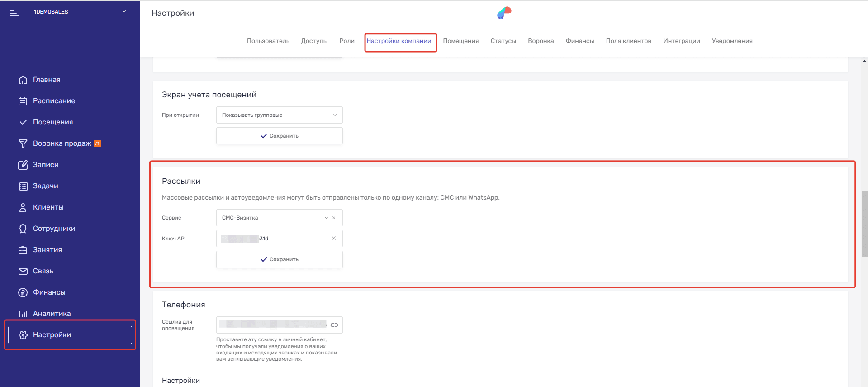Save the Рассылки mailing settings
Viewport: 868px width, 387px height.
click(279, 259)
